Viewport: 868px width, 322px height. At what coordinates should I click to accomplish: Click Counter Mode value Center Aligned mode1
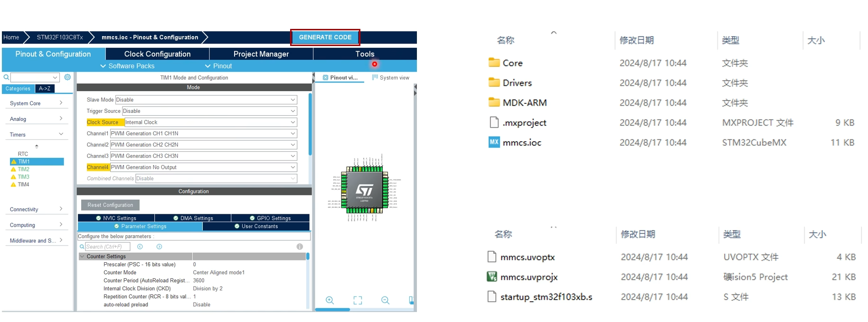219,273
